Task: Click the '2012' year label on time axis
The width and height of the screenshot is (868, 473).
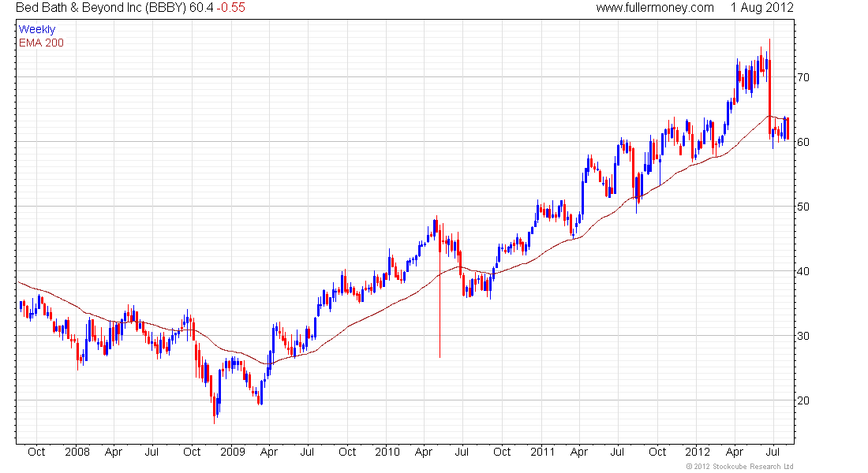Action: (x=698, y=452)
